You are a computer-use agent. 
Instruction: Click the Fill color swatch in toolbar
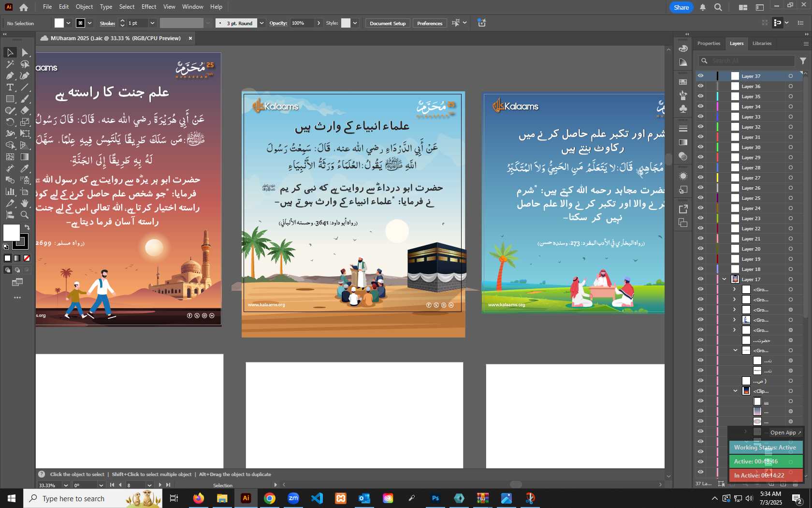click(11, 233)
